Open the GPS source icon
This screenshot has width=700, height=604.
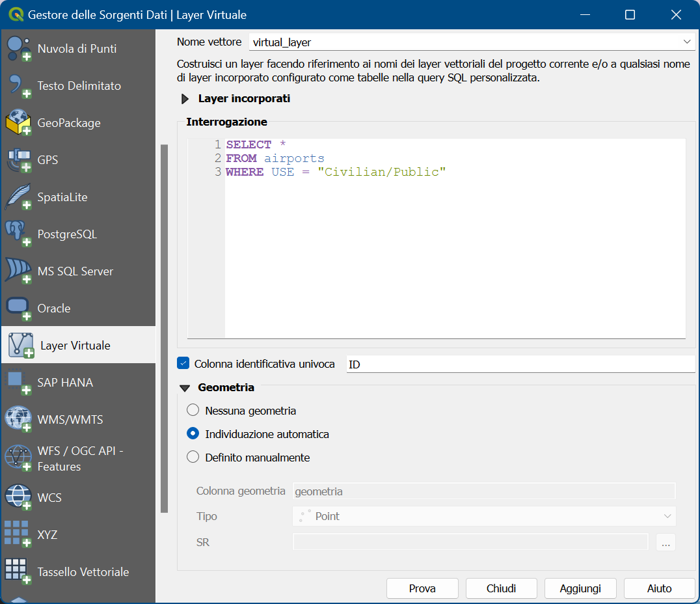tap(18, 160)
